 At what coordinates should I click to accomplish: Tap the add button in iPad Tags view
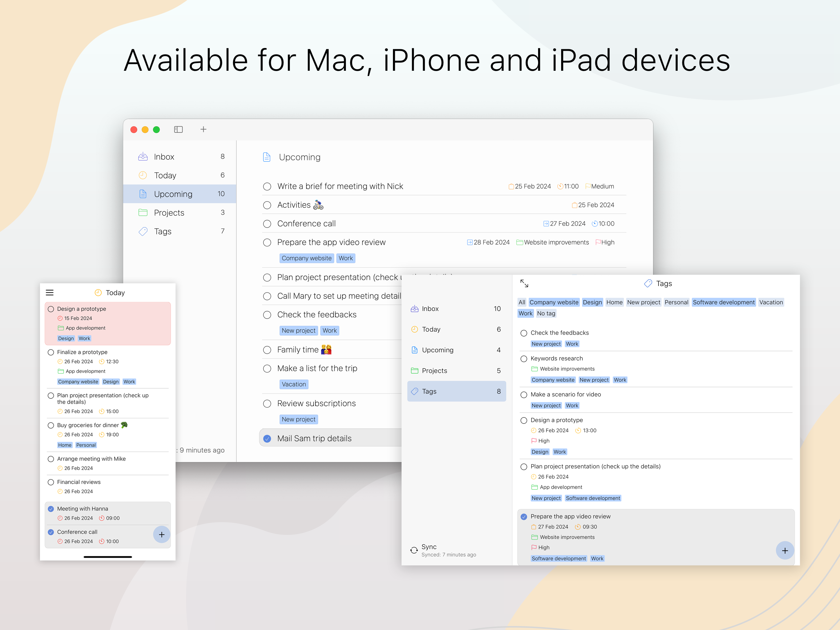(785, 551)
